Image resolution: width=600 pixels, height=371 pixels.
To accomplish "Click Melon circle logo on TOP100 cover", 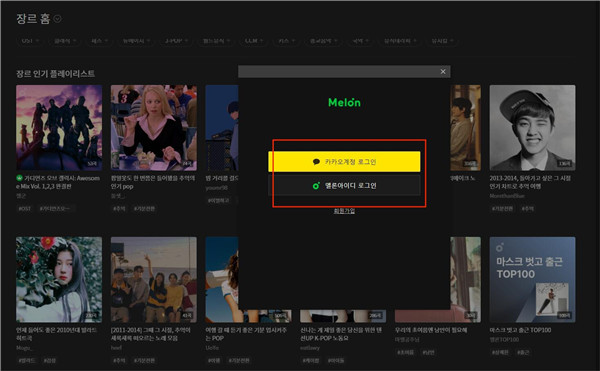I will point(499,247).
